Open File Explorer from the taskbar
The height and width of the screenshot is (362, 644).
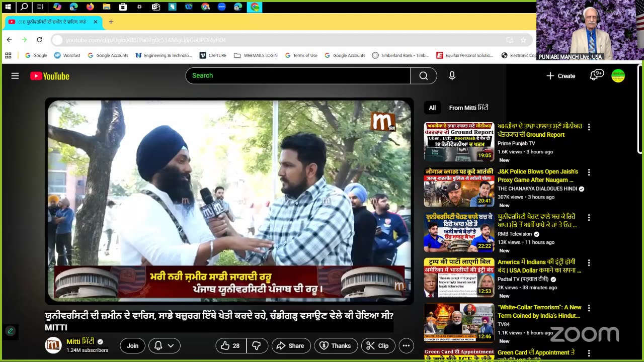106,7
